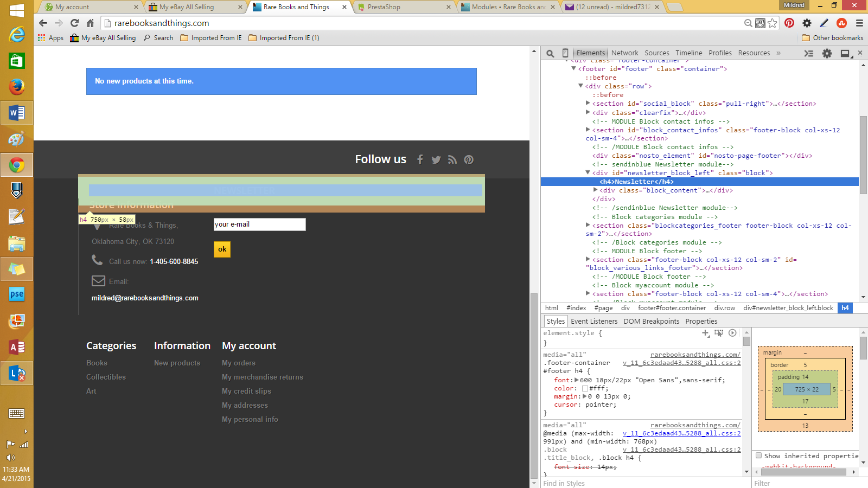
Task: Reload the page
Action: [x=75, y=23]
